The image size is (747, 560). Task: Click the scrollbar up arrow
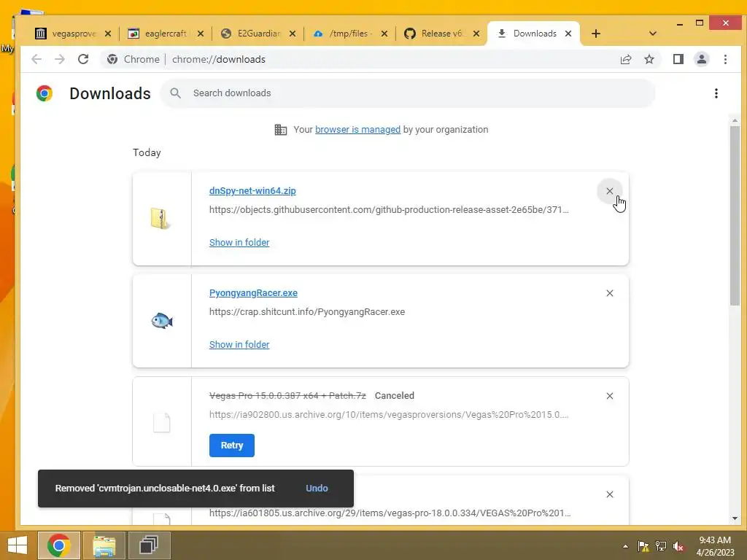[x=735, y=120]
